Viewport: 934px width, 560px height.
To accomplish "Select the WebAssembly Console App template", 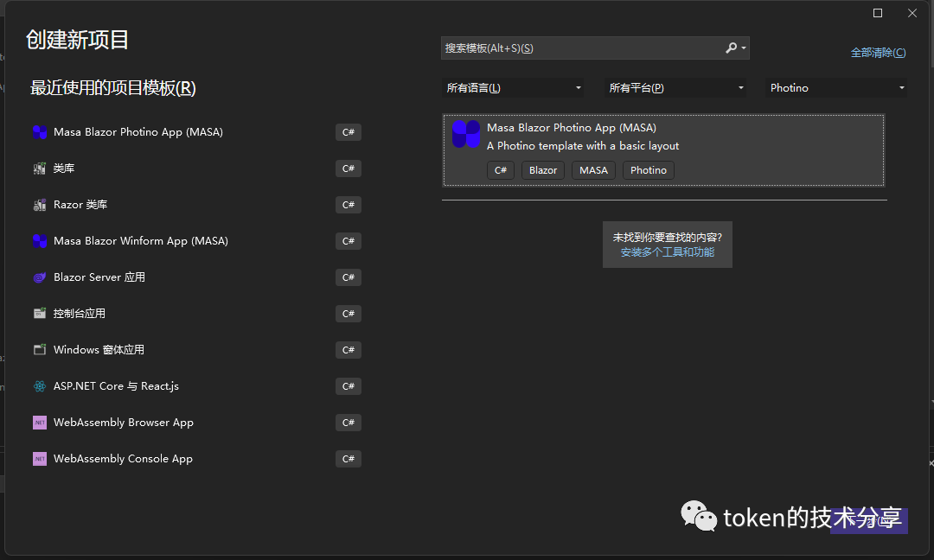I will [x=196, y=459].
